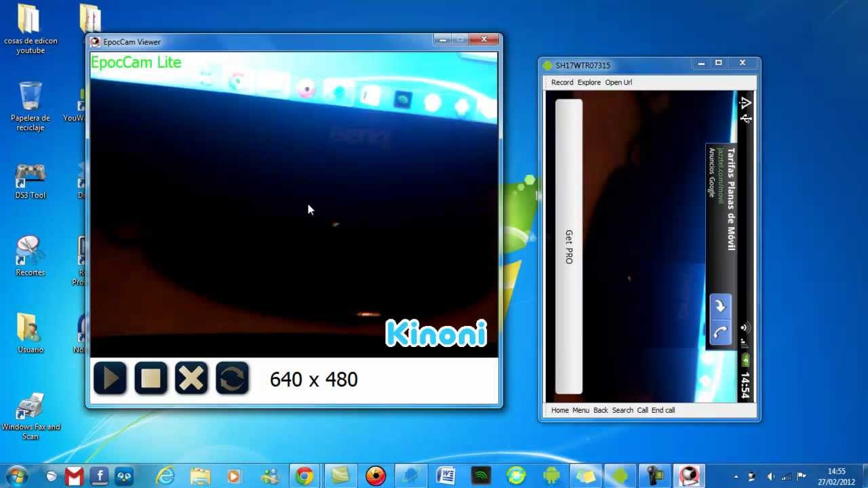Open Microsoft Word from the taskbar
The width and height of the screenshot is (868, 488).
tap(446, 476)
